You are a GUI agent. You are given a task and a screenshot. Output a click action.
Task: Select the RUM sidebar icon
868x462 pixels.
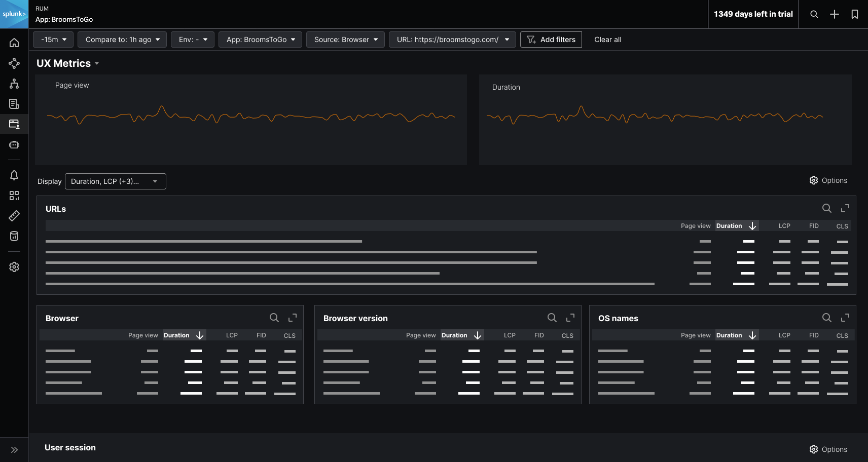point(14,124)
